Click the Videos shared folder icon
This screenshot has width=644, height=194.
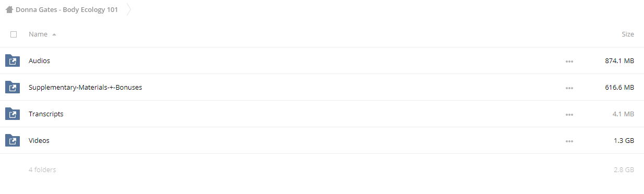tap(13, 140)
